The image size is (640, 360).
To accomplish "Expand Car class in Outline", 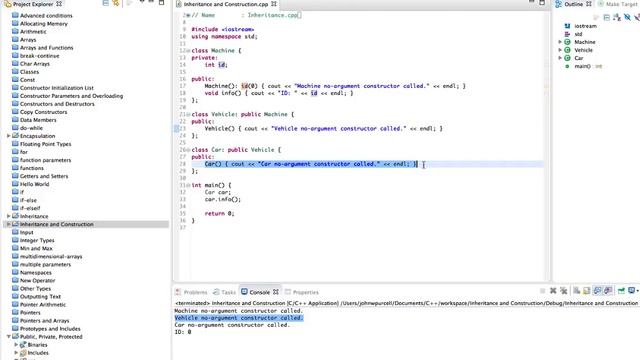I will click(560, 58).
